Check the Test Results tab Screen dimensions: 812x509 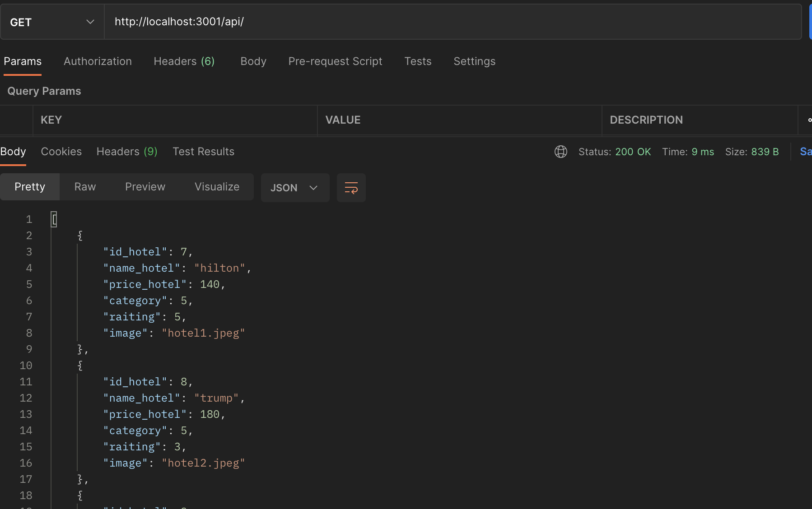203,152
